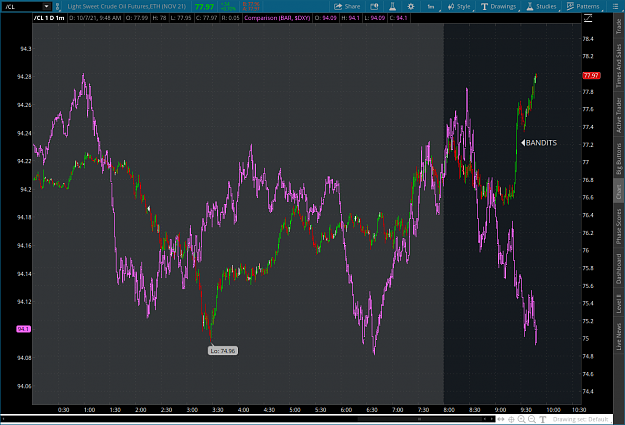The image size is (625, 425).
Task: Open the Drawing set: Default selector
Action: point(580,419)
